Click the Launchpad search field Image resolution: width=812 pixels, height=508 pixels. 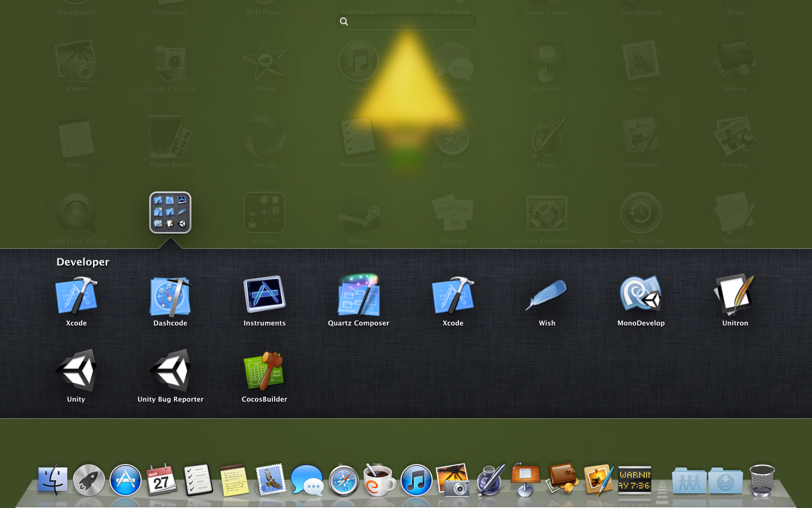coord(406,21)
